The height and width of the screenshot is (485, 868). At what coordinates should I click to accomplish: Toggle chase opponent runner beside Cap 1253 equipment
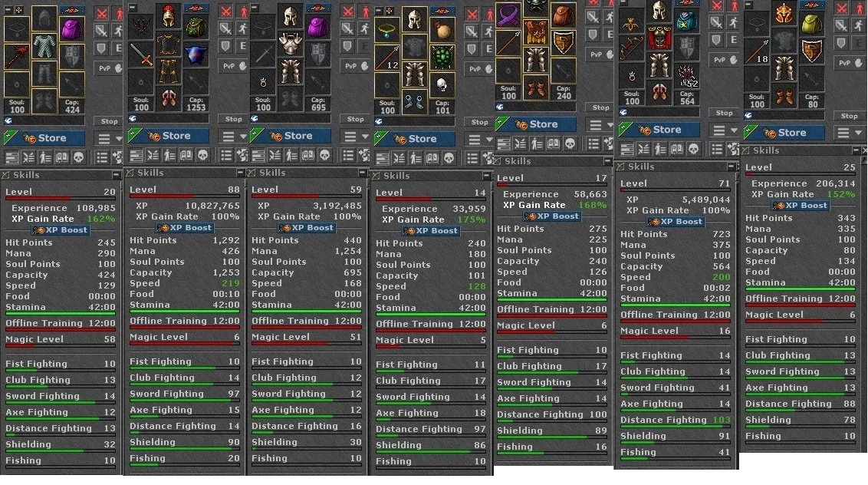(242, 28)
